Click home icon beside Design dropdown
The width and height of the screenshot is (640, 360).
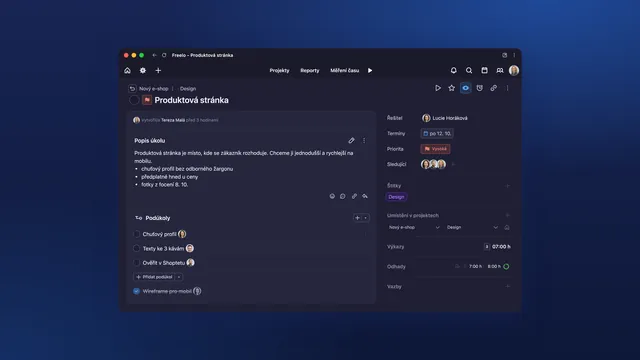click(x=507, y=227)
